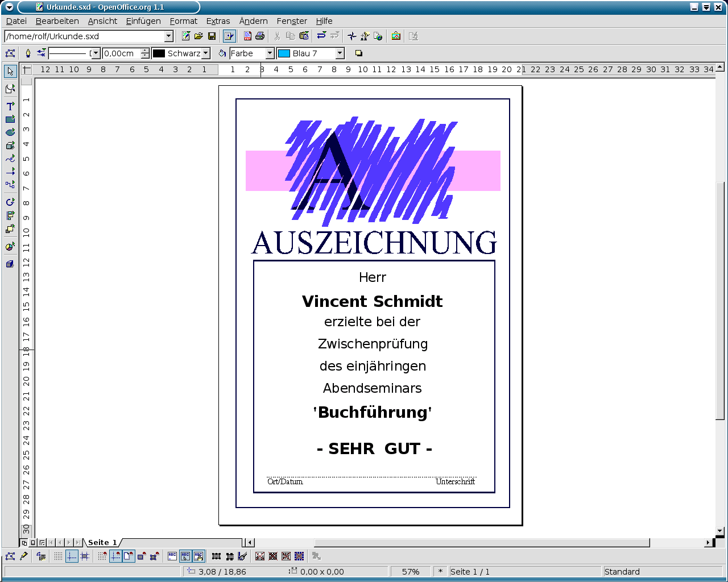Select the Text tool in the toolbox
728x582 pixels.
[10, 106]
